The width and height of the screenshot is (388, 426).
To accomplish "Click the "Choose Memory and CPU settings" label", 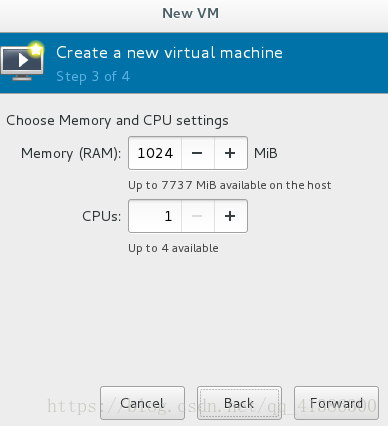I will (x=117, y=121).
